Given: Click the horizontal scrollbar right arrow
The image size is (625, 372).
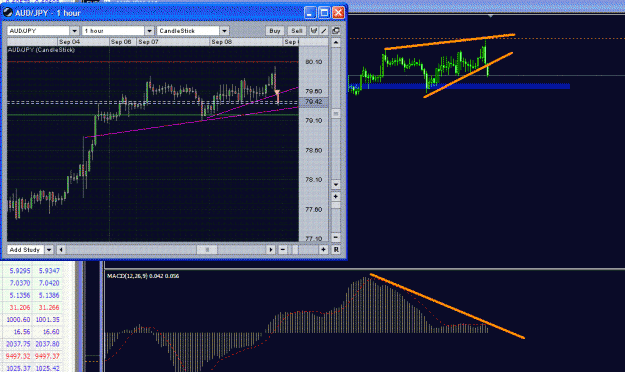Looking at the screenshot, I should click(x=271, y=250).
